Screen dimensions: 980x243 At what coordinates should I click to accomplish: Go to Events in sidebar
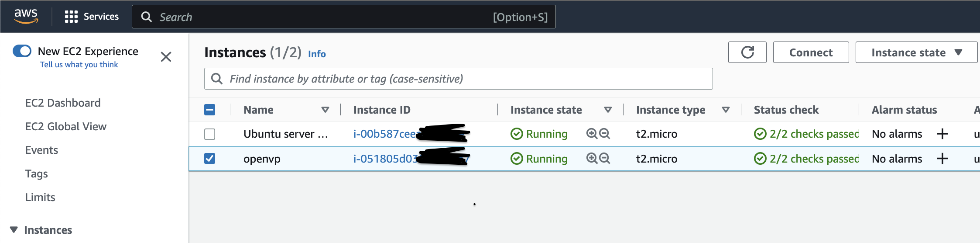41,150
